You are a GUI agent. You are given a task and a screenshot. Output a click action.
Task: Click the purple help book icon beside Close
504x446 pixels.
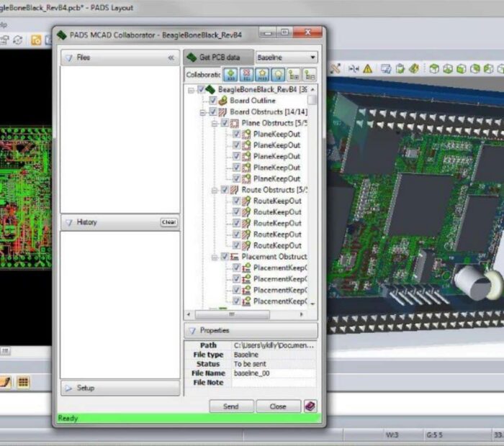[x=310, y=406]
